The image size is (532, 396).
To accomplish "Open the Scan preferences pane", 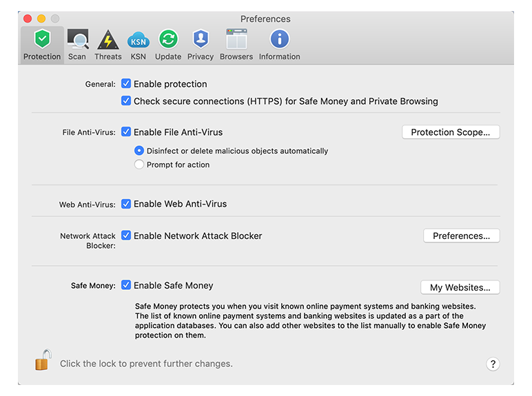I will pos(77,45).
